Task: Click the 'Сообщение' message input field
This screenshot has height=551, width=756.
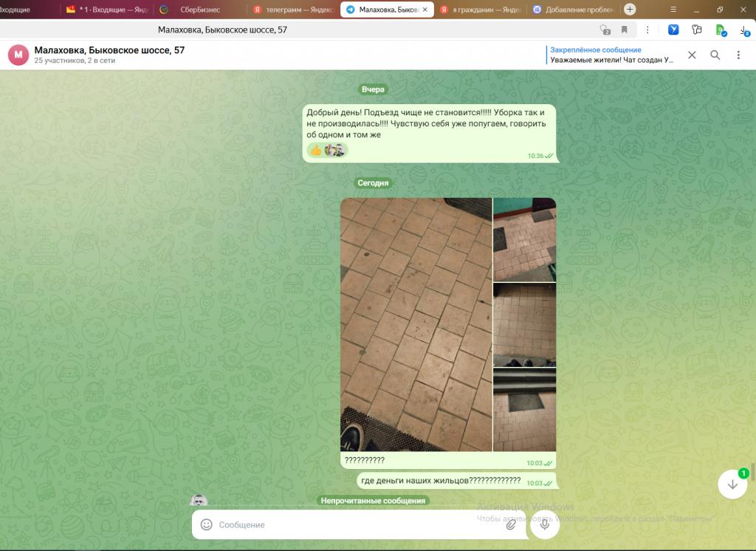Action: click(354, 524)
